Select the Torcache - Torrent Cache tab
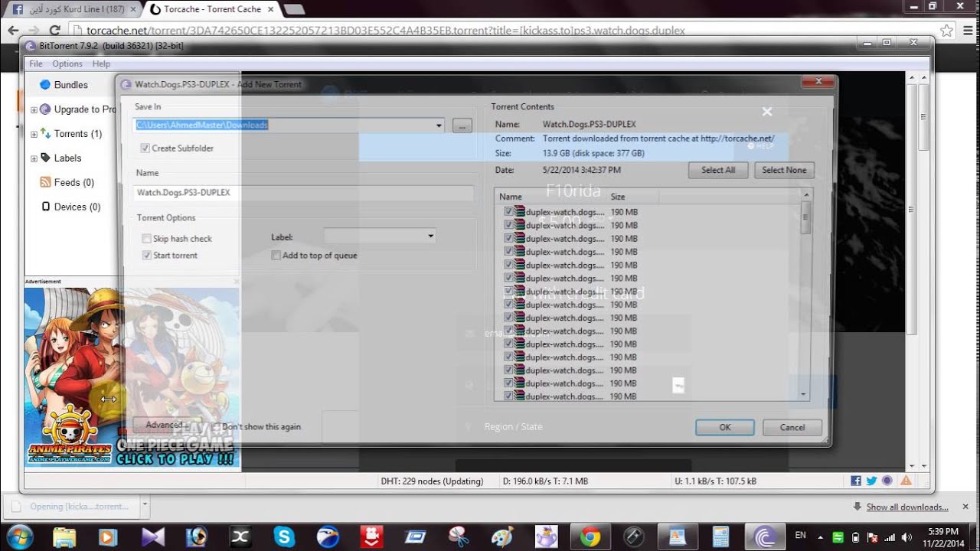Screen dimensions: 980x551 (x=211, y=9)
